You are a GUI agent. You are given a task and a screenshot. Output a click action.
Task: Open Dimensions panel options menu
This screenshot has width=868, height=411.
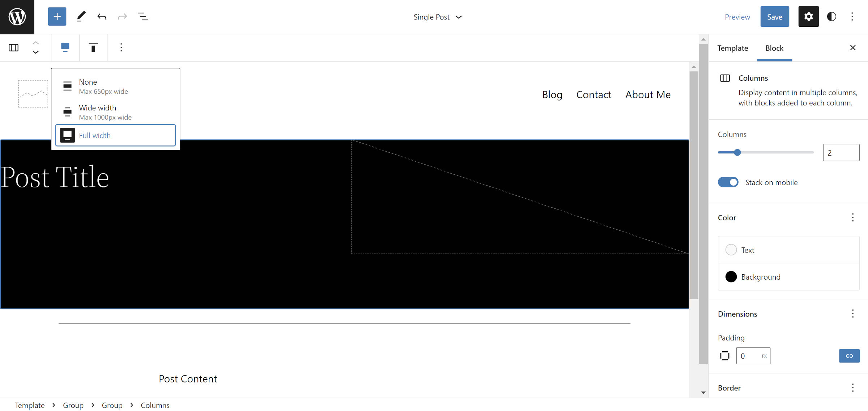click(x=852, y=314)
